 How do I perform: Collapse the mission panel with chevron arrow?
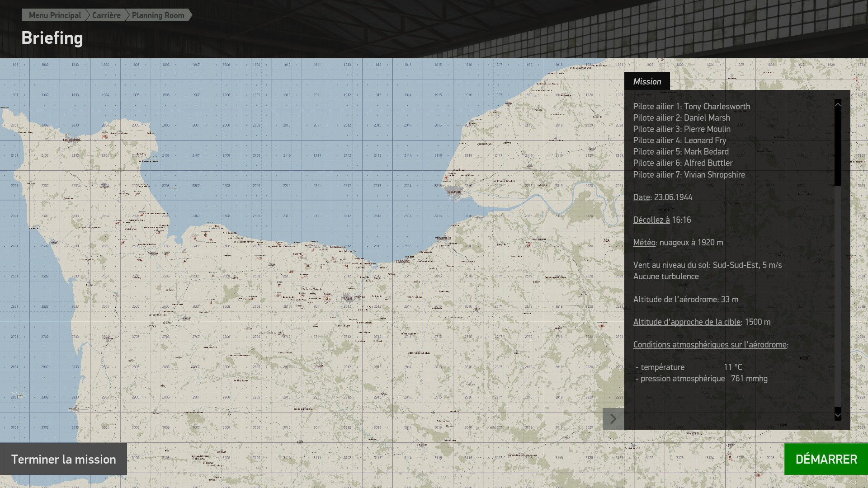tap(613, 418)
